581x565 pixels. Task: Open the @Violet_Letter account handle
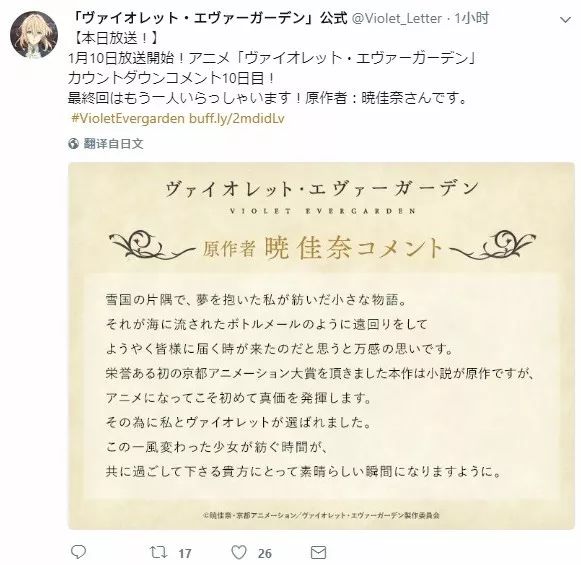(397, 18)
